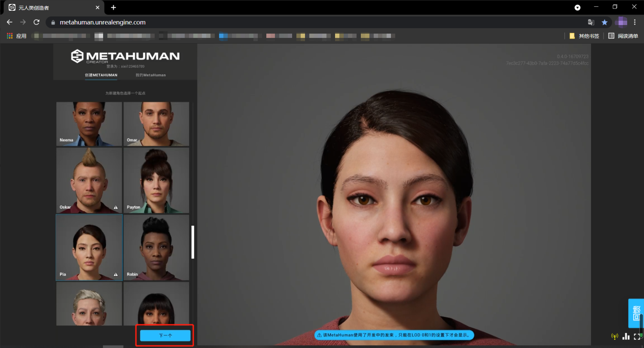Toggle fullscreen viewport icon
This screenshot has width=644, height=348.
637,336
